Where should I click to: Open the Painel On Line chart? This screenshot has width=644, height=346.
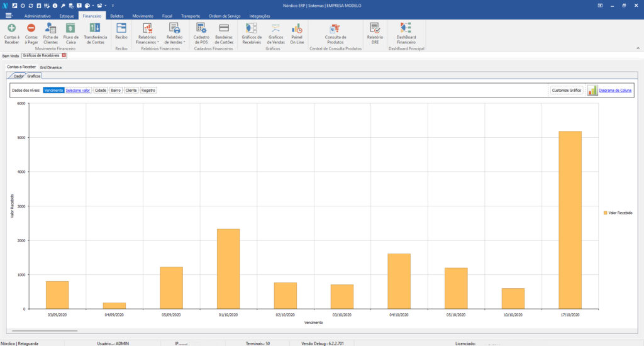pyautogui.click(x=297, y=33)
